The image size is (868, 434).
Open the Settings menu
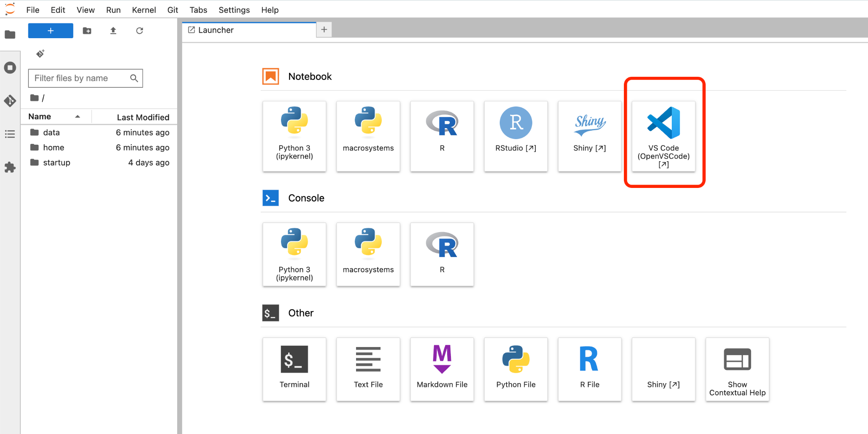(234, 10)
